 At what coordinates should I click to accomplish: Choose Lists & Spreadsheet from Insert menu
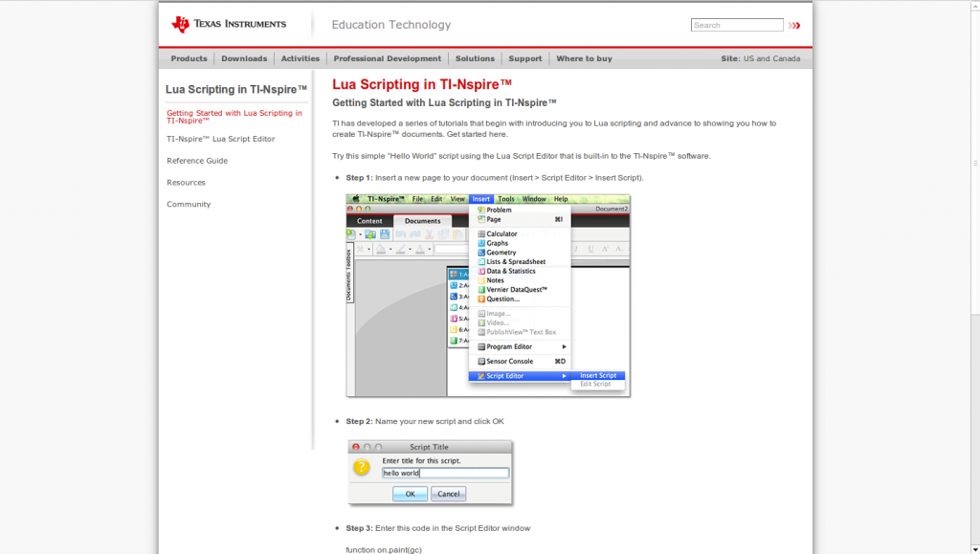(x=516, y=262)
